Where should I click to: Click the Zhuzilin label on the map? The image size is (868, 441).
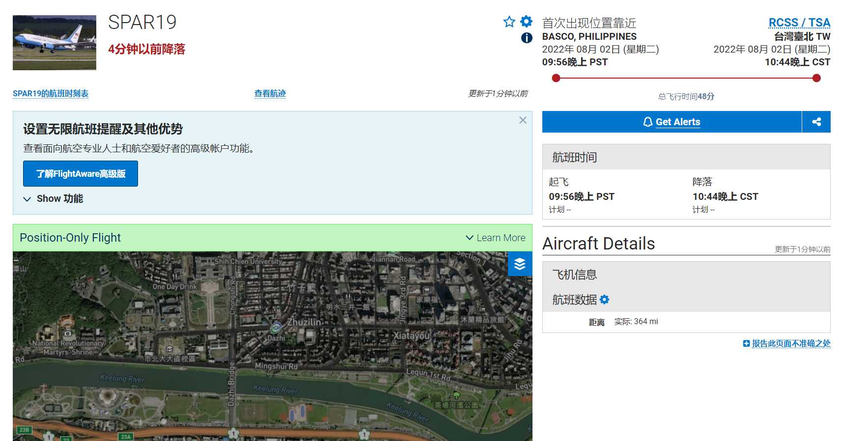pyautogui.click(x=304, y=322)
